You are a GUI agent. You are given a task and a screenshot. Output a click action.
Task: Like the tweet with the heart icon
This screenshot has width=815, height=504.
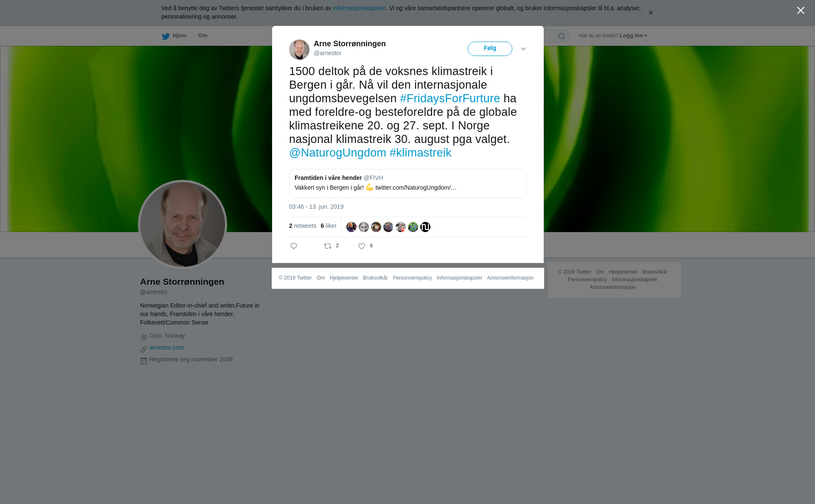[362, 246]
